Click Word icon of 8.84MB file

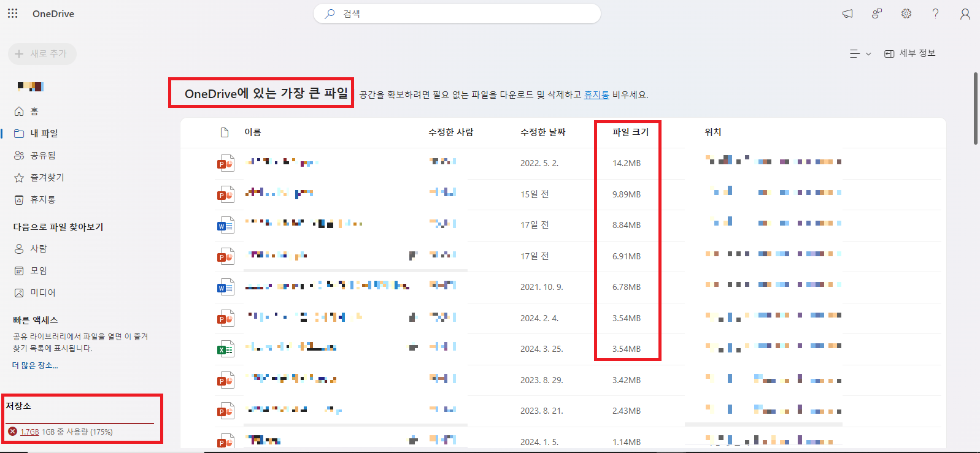225,225
